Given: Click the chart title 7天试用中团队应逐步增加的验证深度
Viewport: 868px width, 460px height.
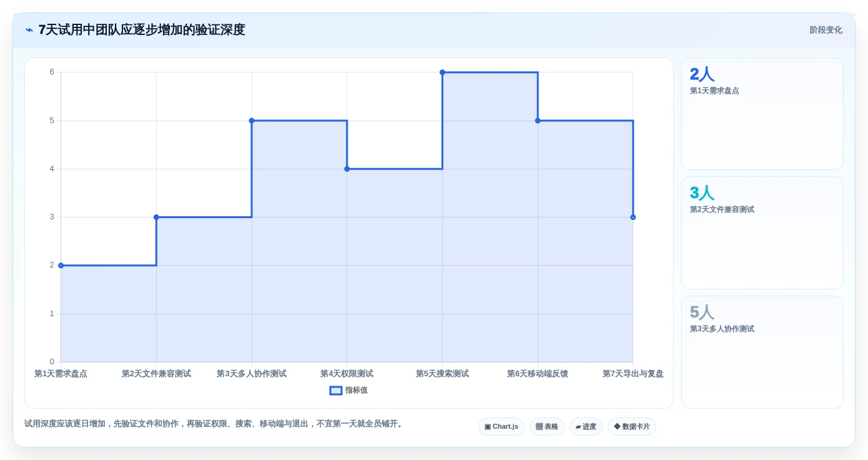Looking at the screenshot, I should click(142, 30).
